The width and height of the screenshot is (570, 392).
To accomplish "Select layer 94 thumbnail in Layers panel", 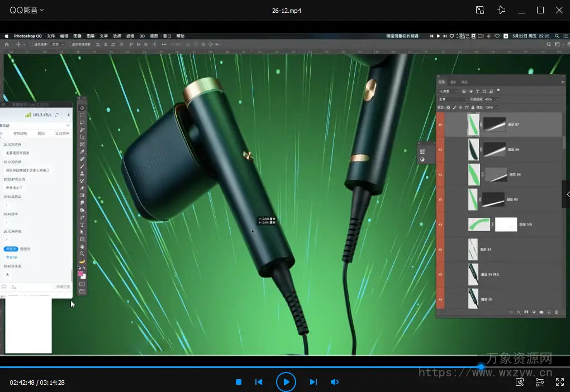I will [x=473, y=249].
